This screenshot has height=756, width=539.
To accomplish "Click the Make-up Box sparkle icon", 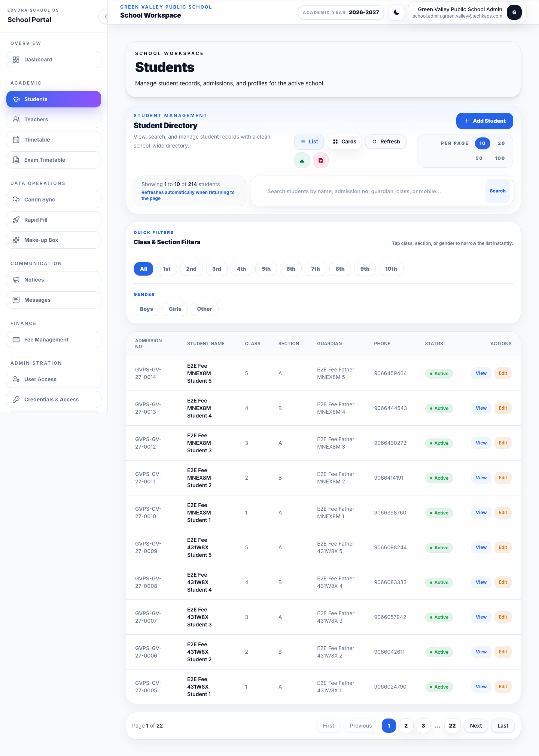I will coord(16,240).
